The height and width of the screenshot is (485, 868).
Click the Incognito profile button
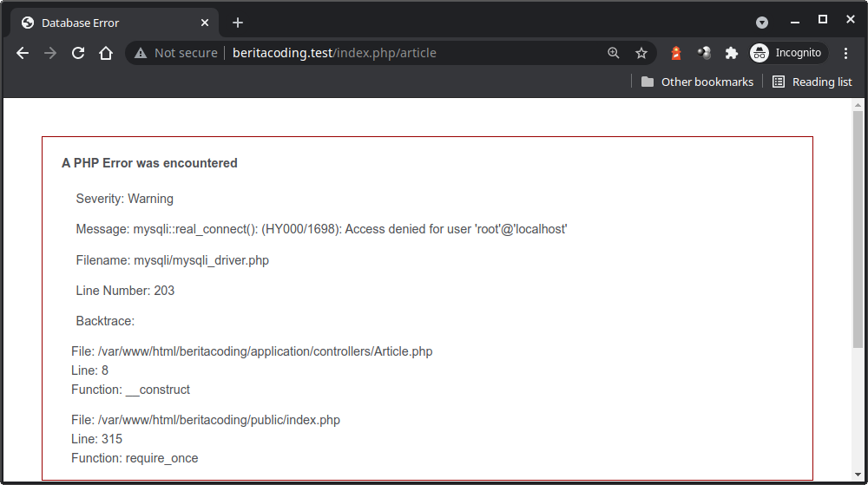787,53
